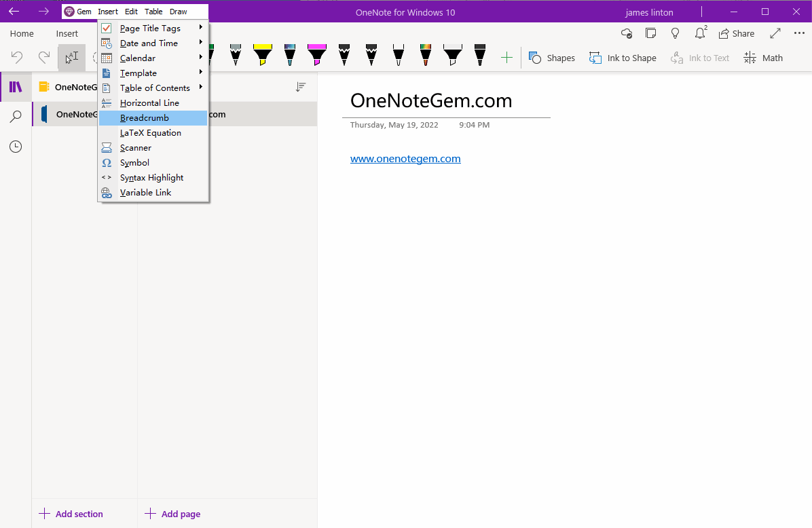This screenshot has width=812, height=528.
Task: Open the Draw menu in Gem bar
Action: [178, 12]
